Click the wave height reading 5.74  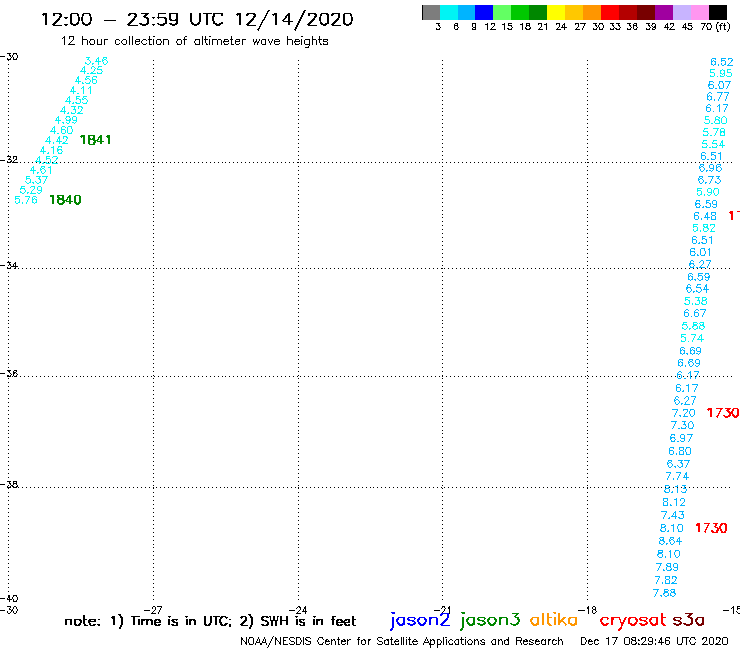pyautogui.click(x=692, y=338)
